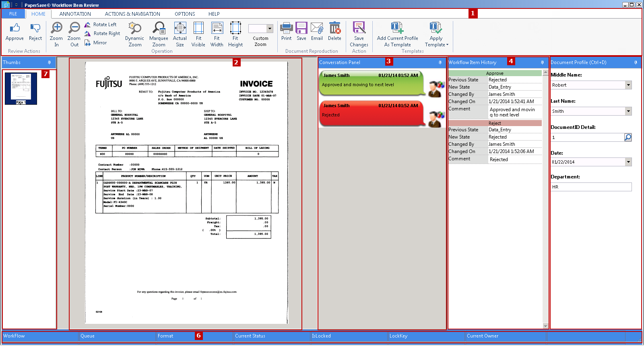Print the document
The width and height of the screenshot is (644, 346).
click(287, 32)
